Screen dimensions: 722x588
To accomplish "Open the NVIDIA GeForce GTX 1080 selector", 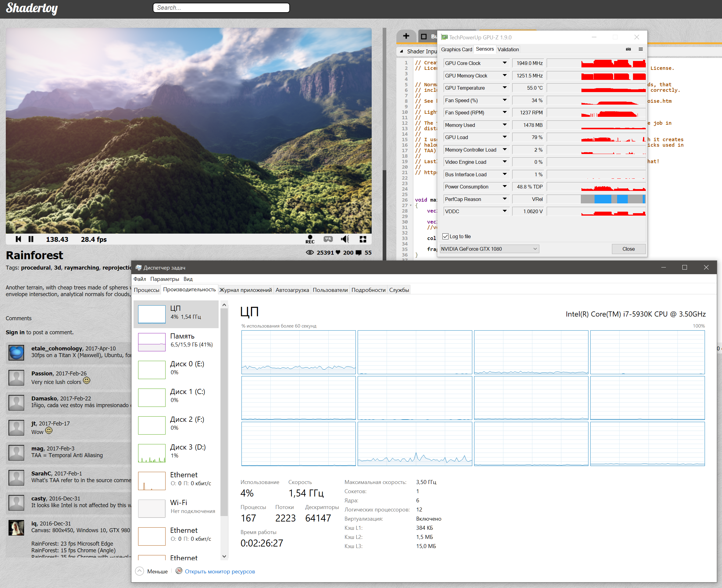I will pyautogui.click(x=489, y=249).
